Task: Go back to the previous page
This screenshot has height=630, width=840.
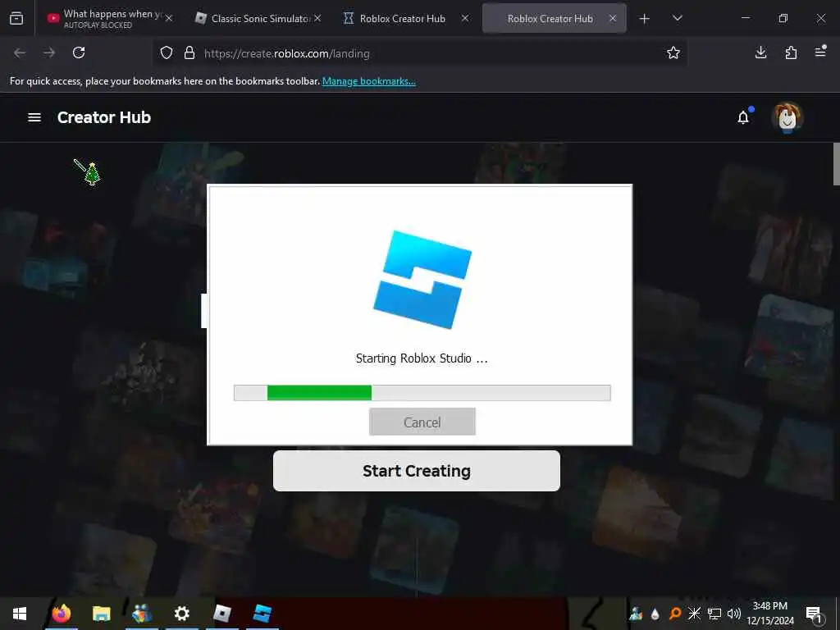Action: pyautogui.click(x=20, y=52)
